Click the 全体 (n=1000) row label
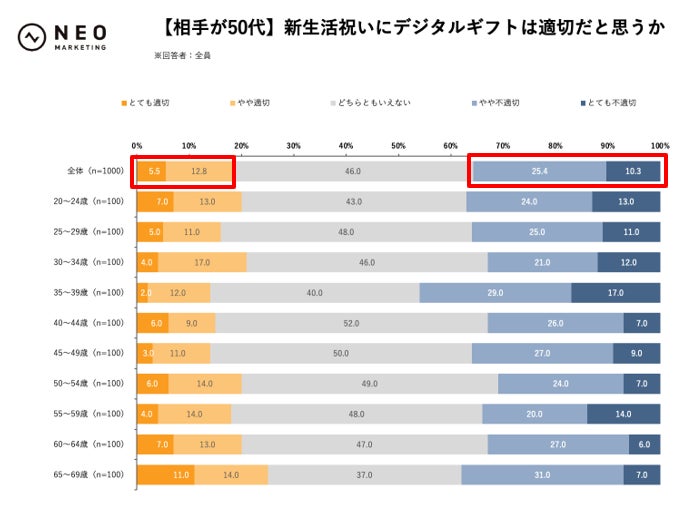Viewport: 693px width, 513px height. tap(95, 171)
